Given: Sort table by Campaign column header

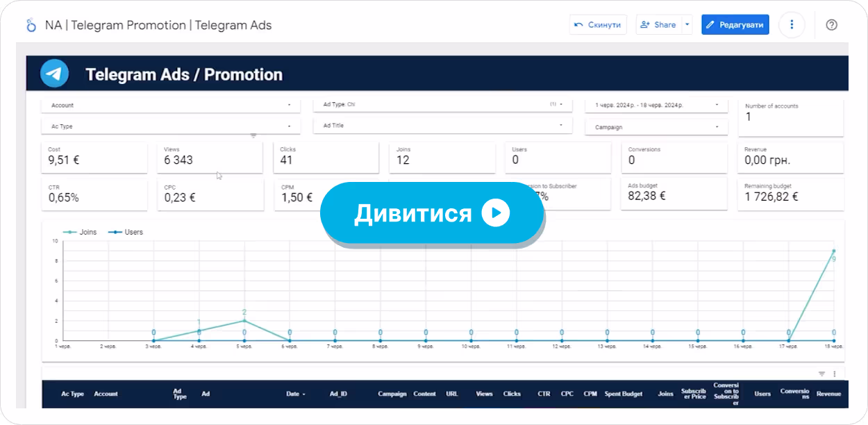Looking at the screenshot, I should pyautogui.click(x=392, y=394).
